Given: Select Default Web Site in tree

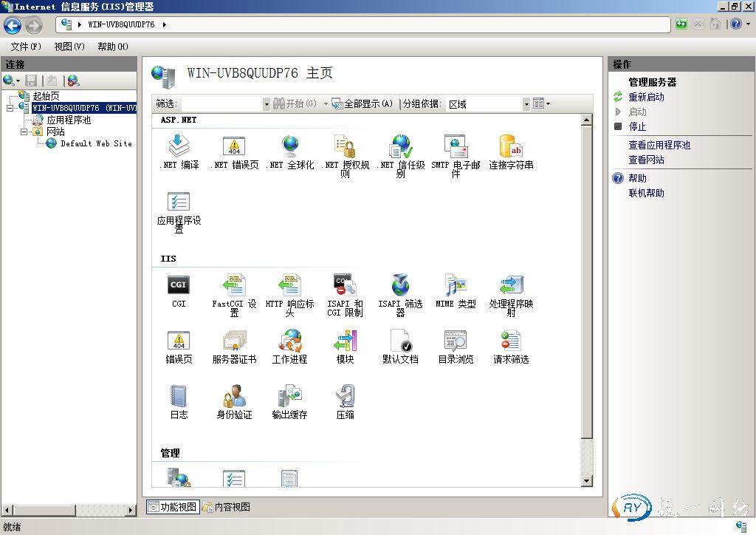Looking at the screenshot, I should tap(95, 143).
